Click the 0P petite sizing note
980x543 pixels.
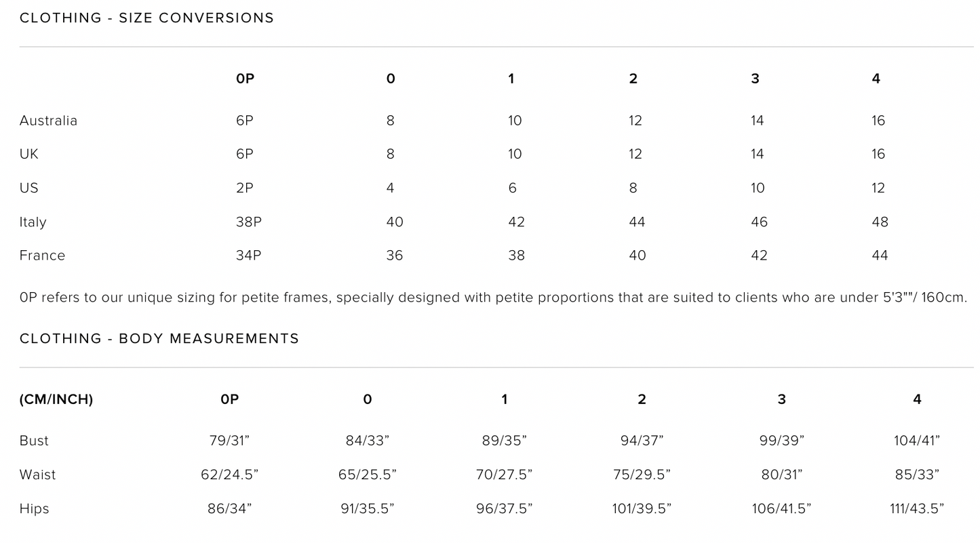493,298
